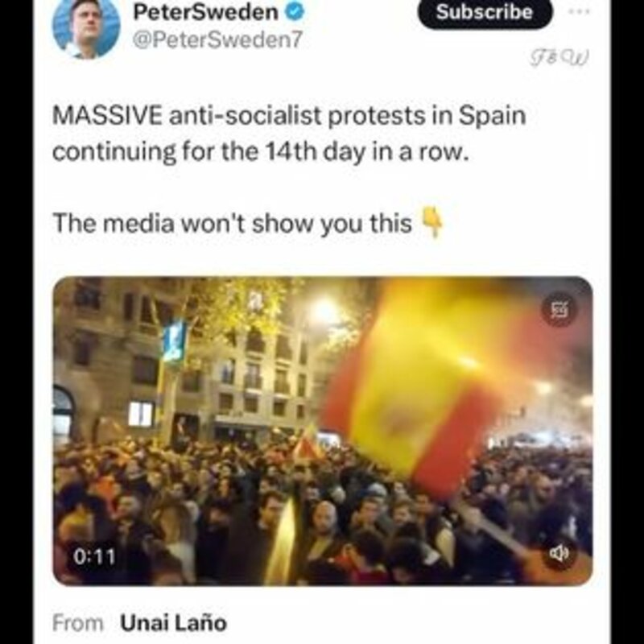Open the @PeterSweden7 handle link
The height and width of the screenshot is (644, 644).
[217, 40]
